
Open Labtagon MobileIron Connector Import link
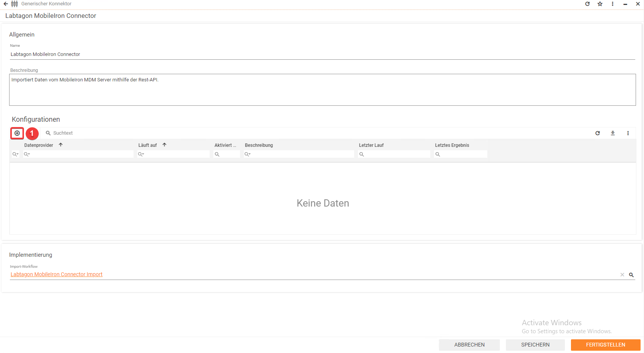click(56, 274)
